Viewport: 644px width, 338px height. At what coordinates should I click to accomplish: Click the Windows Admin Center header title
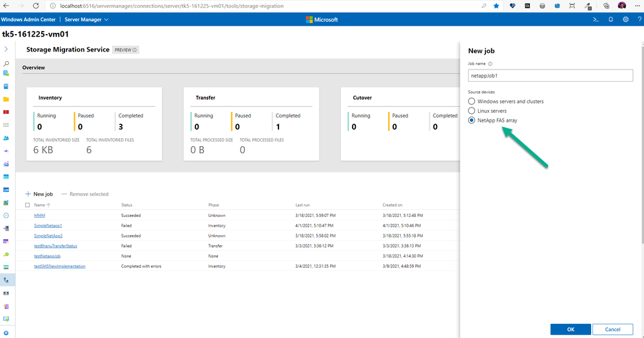(28, 19)
